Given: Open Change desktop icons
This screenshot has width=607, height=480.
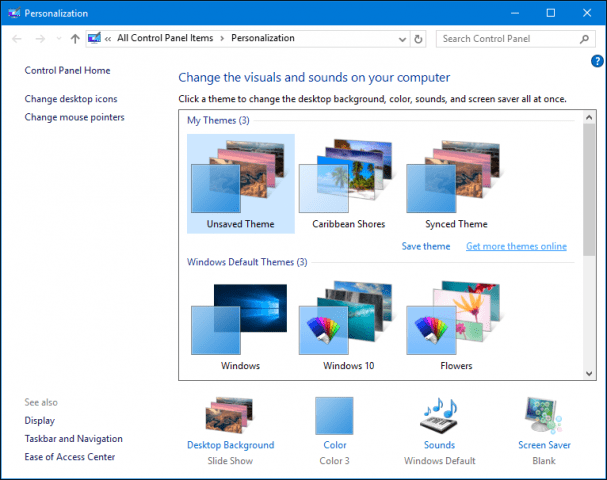Looking at the screenshot, I should click(71, 99).
